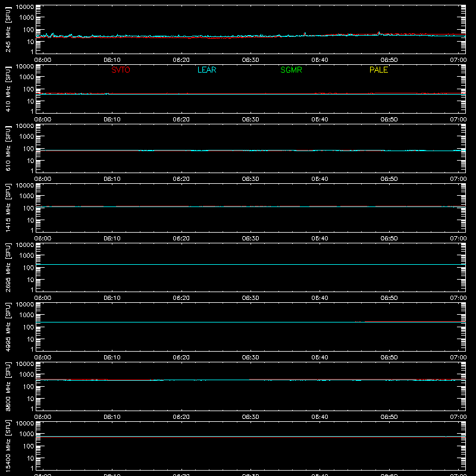This screenshot has width=476, height=476.
Task: Select the 610 MHz [SFU] axis title
Action: point(8,148)
